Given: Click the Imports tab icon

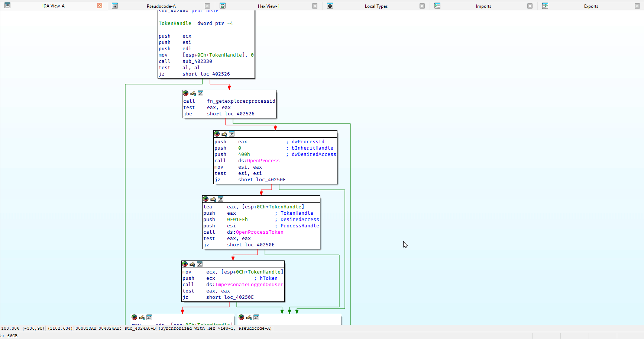Looking at the screenshot, I should pyautogui.click(x=437, y=6).
